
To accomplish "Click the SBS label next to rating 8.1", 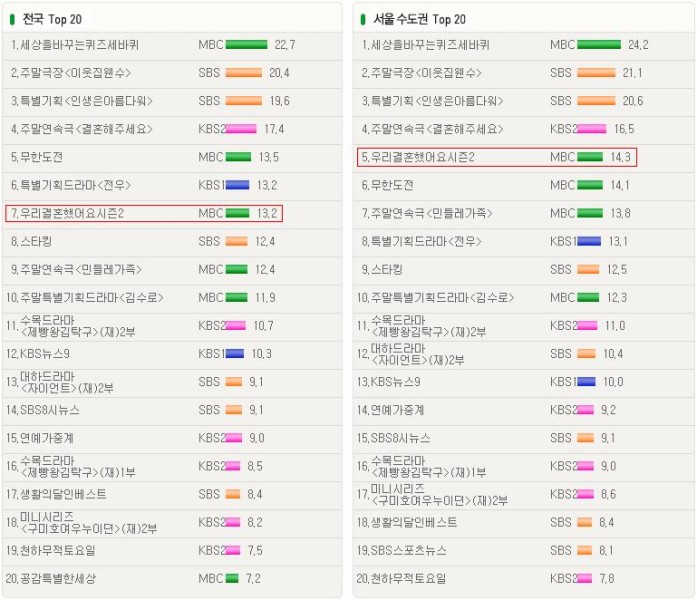I will [561, 551].
